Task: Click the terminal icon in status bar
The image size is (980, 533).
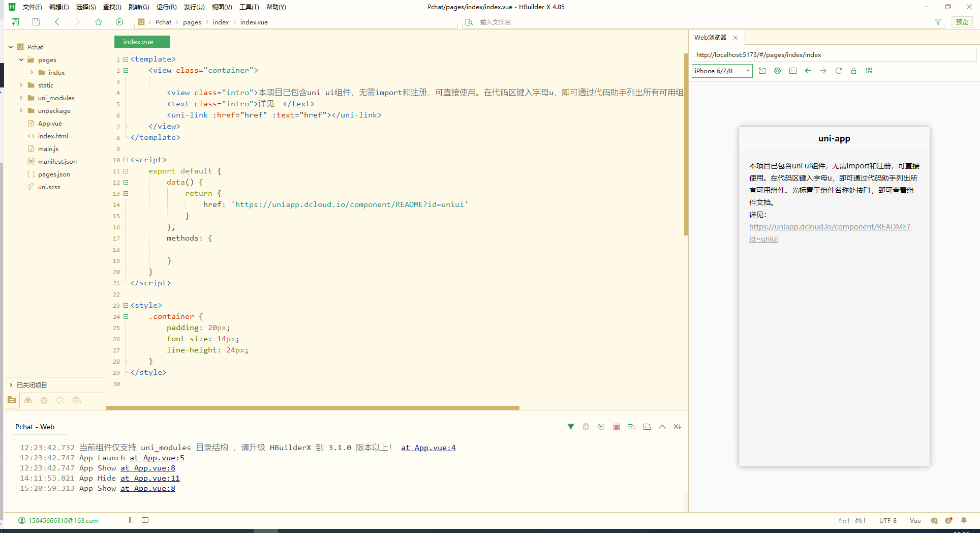Action: (x=145, y=520)
